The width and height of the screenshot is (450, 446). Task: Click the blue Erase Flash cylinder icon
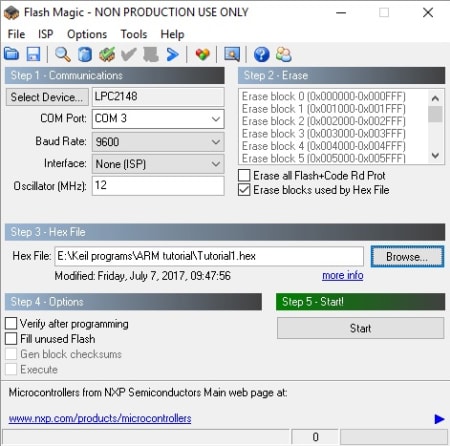(x=85, y=54)
